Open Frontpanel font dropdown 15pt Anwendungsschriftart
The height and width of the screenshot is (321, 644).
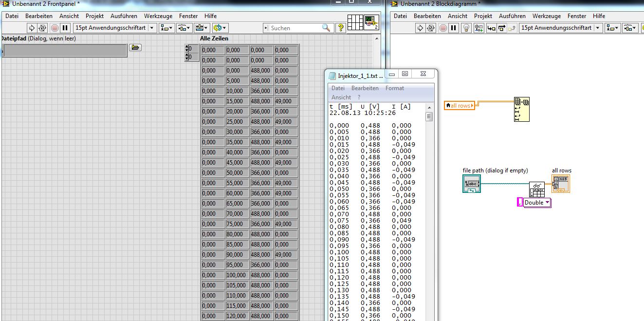pyautogui.click(x=114, y=28)
